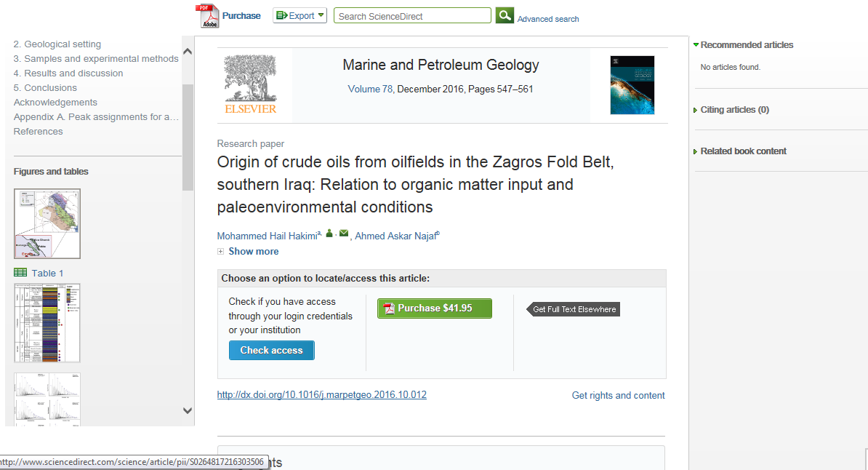The height and width of the screenshot is (470, 868).
Task: Click the green search magnifier button
Action: (x=505, y=15)
